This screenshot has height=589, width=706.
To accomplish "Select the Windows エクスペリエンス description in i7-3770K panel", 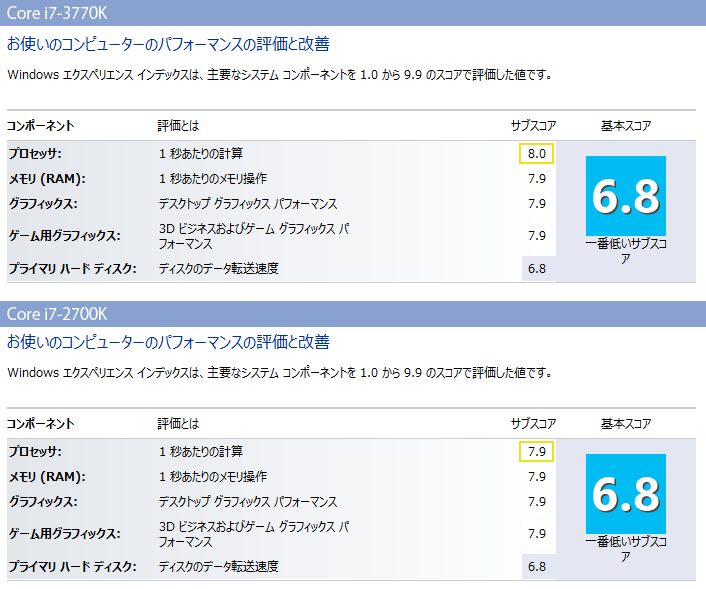I will pos(280,74).
